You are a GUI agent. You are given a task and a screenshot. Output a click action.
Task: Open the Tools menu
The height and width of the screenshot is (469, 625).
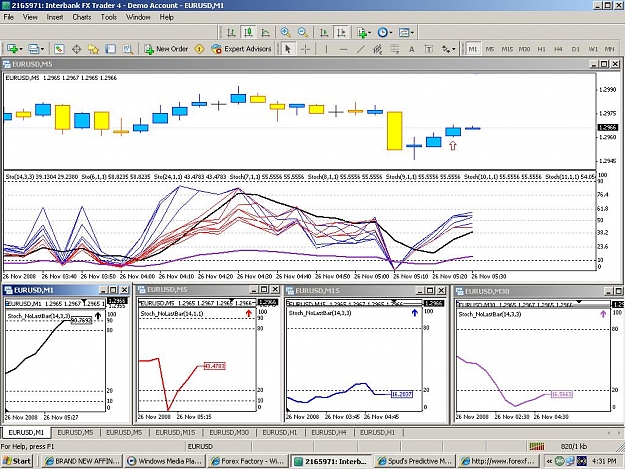(108, 17)
